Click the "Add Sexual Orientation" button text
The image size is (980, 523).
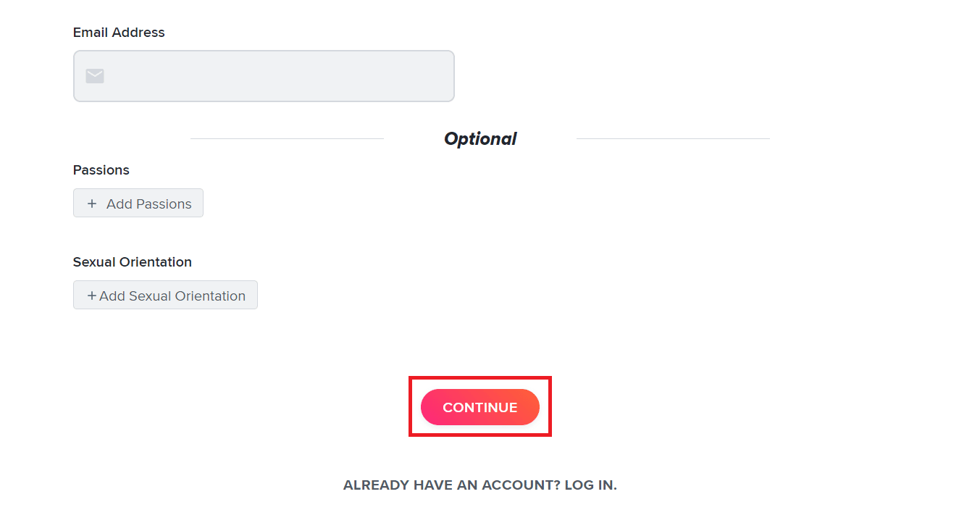tap(172, 296)
